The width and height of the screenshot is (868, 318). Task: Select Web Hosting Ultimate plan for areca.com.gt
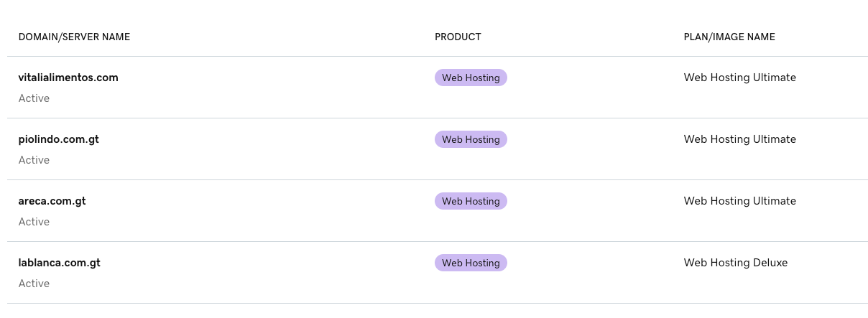pos(740,201)
